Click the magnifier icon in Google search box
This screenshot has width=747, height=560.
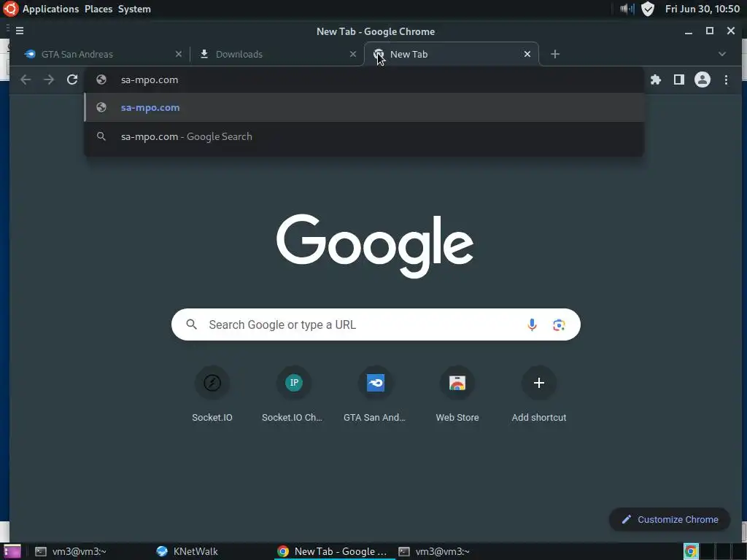[192, 324]
